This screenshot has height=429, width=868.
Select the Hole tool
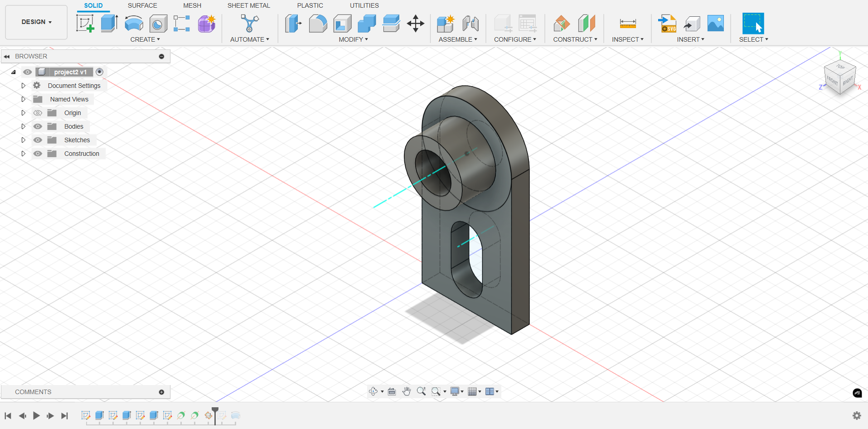(158, 24)
